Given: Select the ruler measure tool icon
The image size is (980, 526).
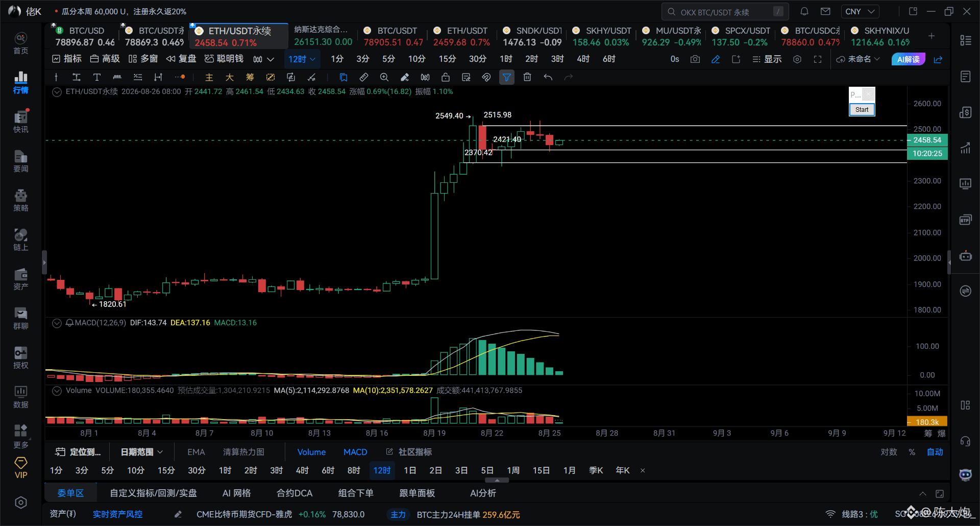Looking at the screenshot, I should pyautogui.click(x=364, y=77).
